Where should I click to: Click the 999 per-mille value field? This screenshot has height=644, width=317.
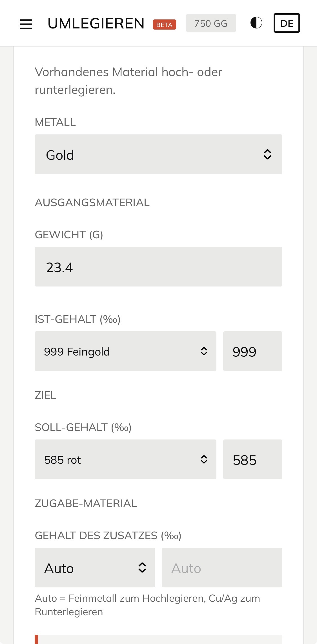(x=252, y=351)
